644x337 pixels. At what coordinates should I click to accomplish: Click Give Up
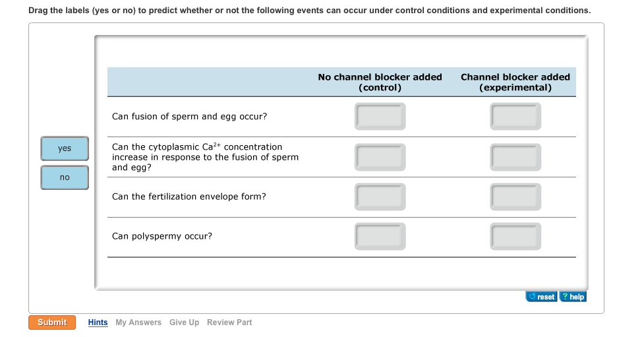coord(184,322)
